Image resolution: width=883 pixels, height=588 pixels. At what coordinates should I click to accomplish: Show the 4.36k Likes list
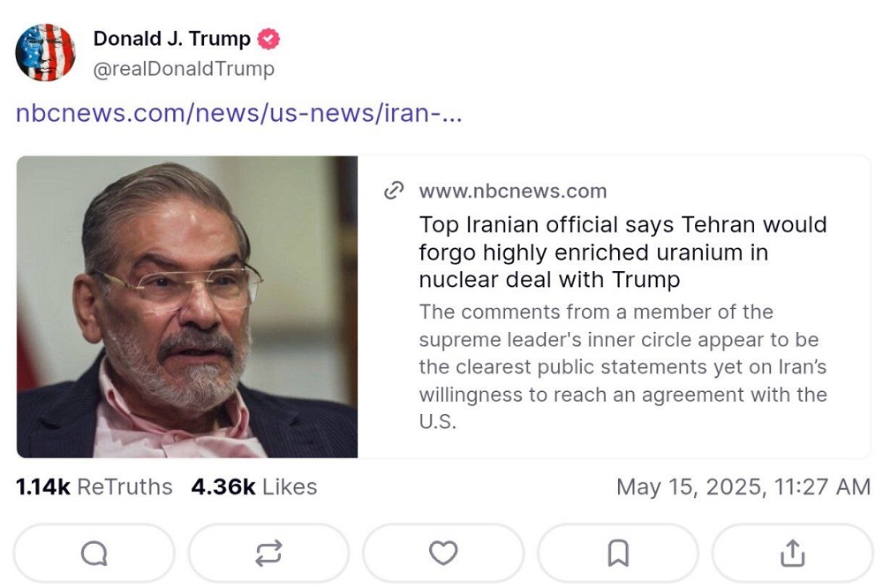pyautogui.click(x=253, y=486)
